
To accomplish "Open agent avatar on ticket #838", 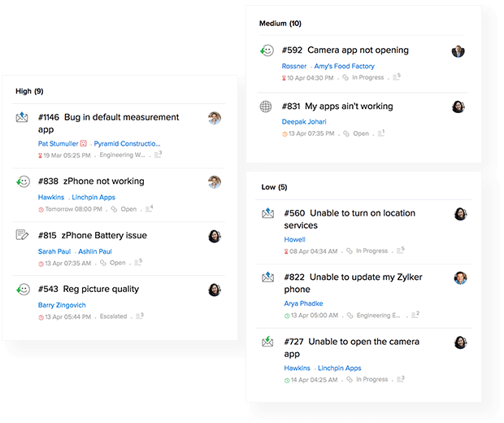I will click(x=215, y=182).
